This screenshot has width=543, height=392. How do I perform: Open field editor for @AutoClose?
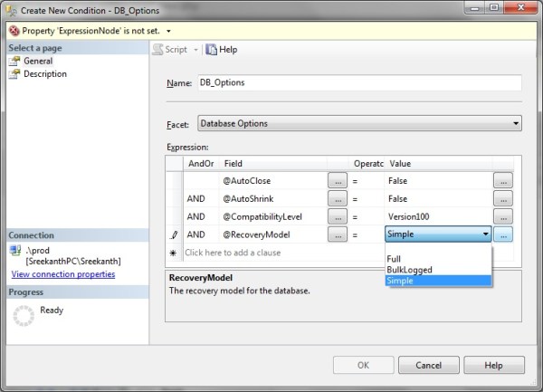tap(337, 181)
